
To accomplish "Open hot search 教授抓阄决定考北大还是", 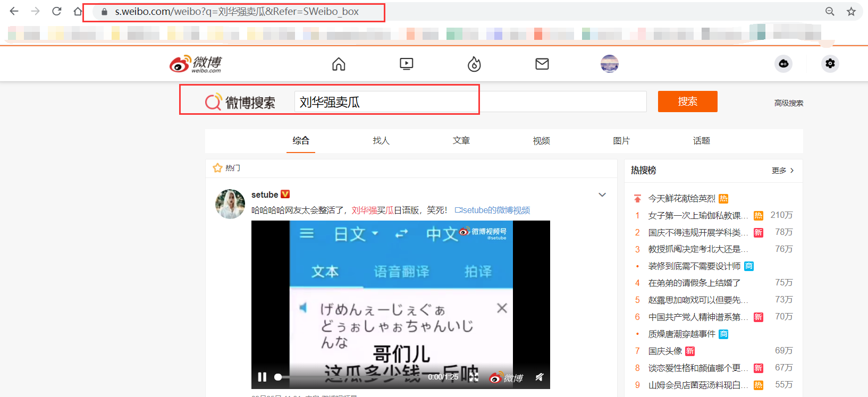I will [x=698, y=249].
